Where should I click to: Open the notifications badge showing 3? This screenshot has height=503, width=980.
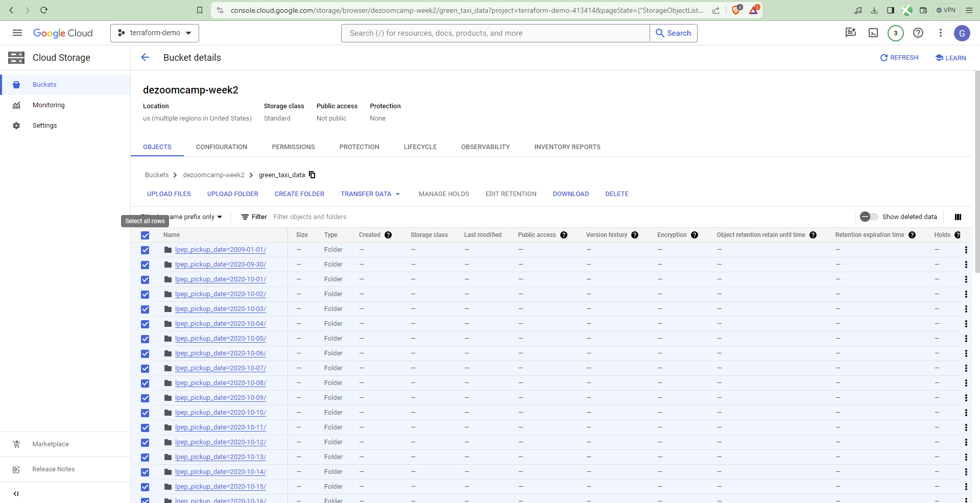[x=895, y=33]
